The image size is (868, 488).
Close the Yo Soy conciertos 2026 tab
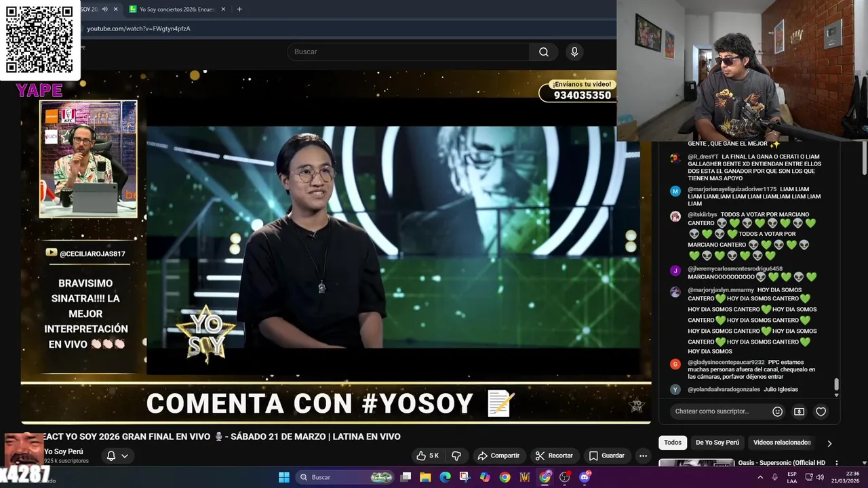224,9
